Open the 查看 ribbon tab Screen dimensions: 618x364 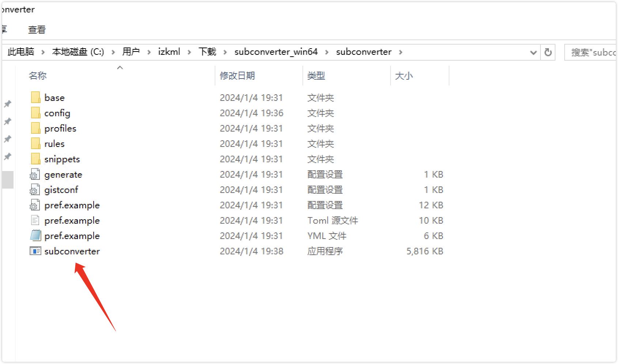pos(37,30)
